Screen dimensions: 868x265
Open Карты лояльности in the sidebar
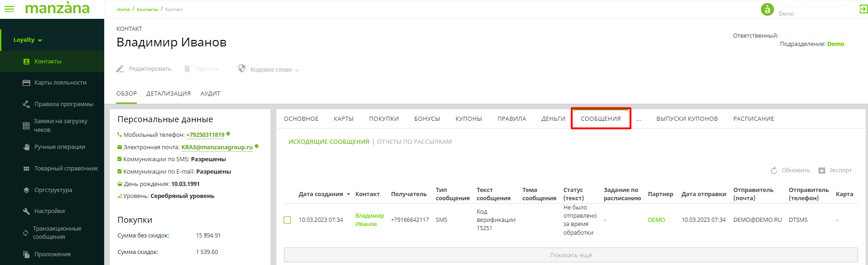[x=60, y=83]
